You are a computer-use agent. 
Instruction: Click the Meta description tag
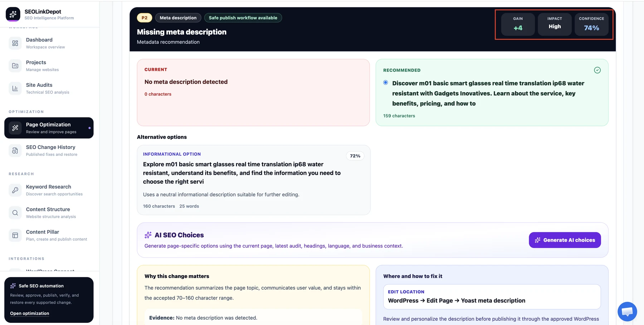coord(178,18)
